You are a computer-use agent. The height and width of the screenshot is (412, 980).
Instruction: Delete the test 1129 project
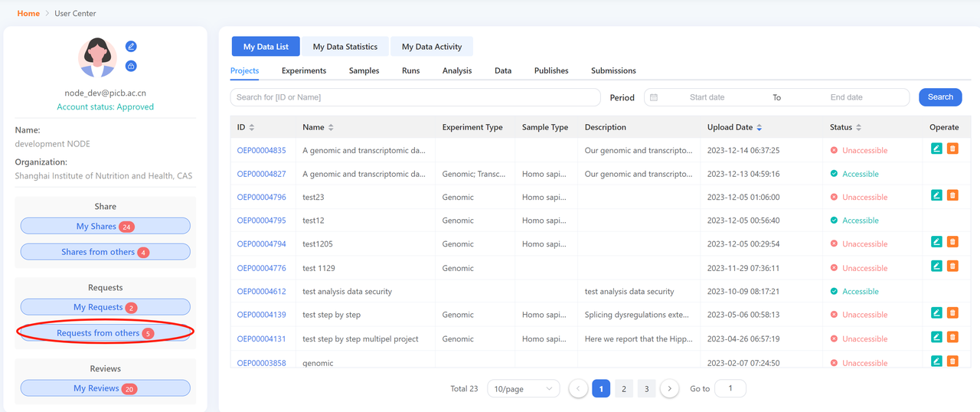click(x=952, y=266)
